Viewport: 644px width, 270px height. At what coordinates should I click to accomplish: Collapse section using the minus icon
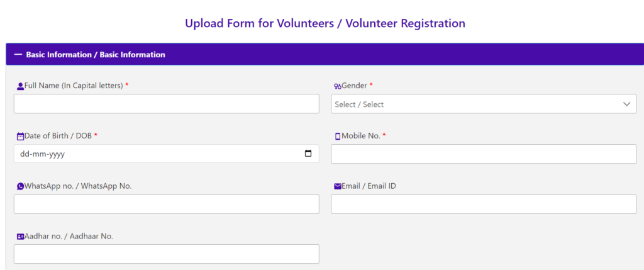(x=18, y=54)
